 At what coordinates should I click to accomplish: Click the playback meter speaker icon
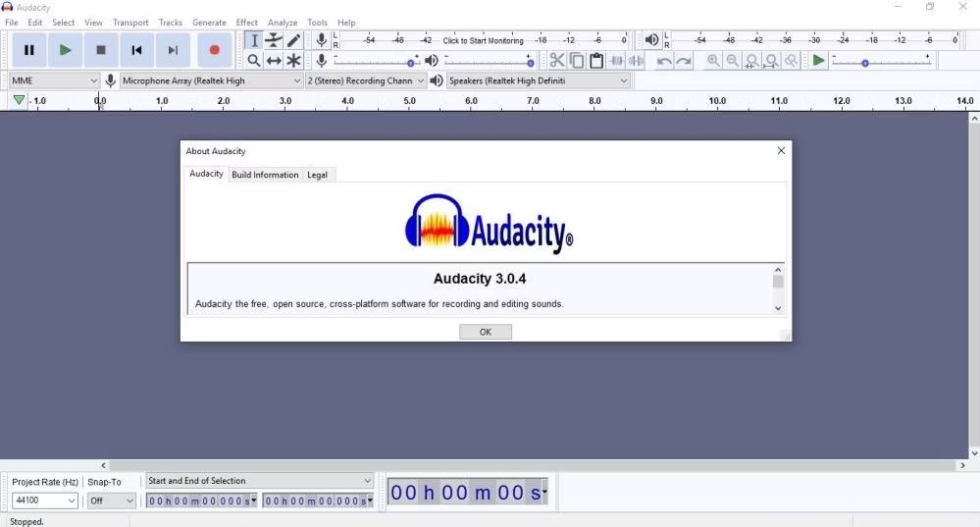point(651,40)
